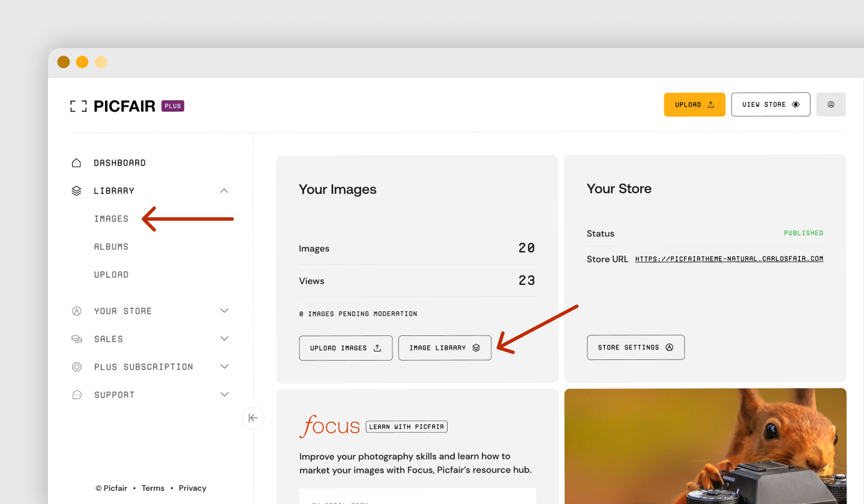Click Learn With Picfair badge
Screen dimensions: 864x504
[x=407, y=427]
